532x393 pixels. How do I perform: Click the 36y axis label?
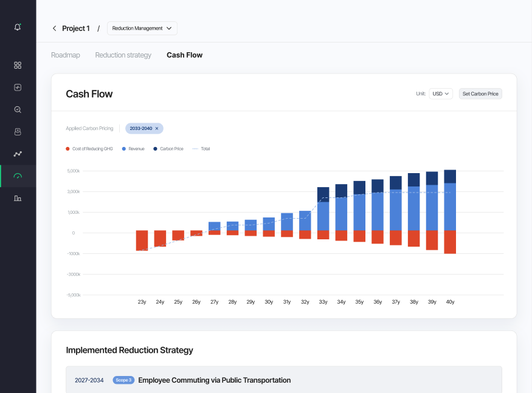point(378,302)
